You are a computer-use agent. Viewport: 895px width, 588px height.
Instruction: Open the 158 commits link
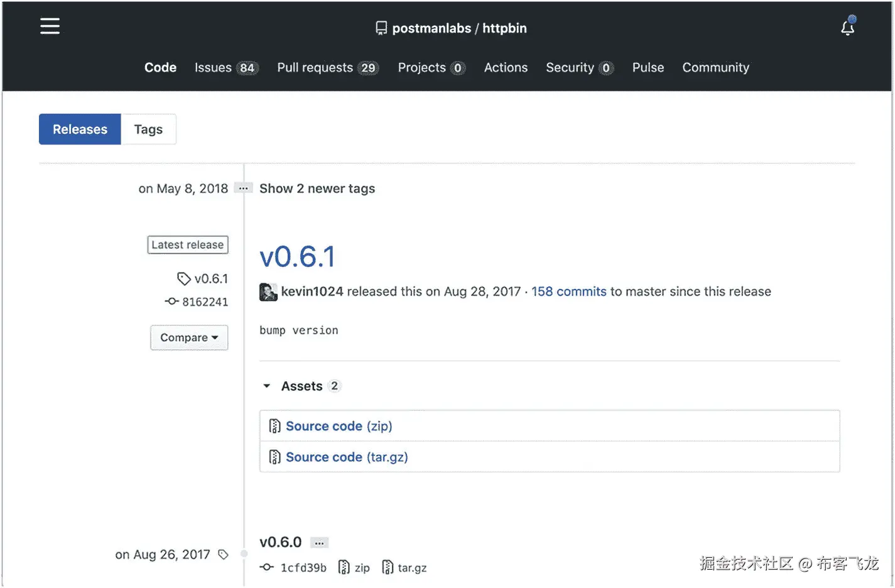[568, 291]
